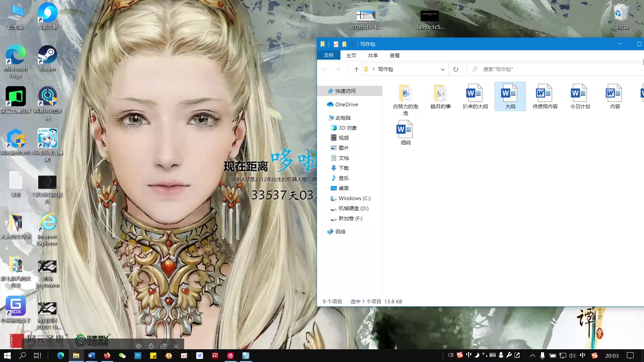This screenshot has height=362, width=644.
Task: Select the 细纲 Word document
Action: (x=406, y=133)
